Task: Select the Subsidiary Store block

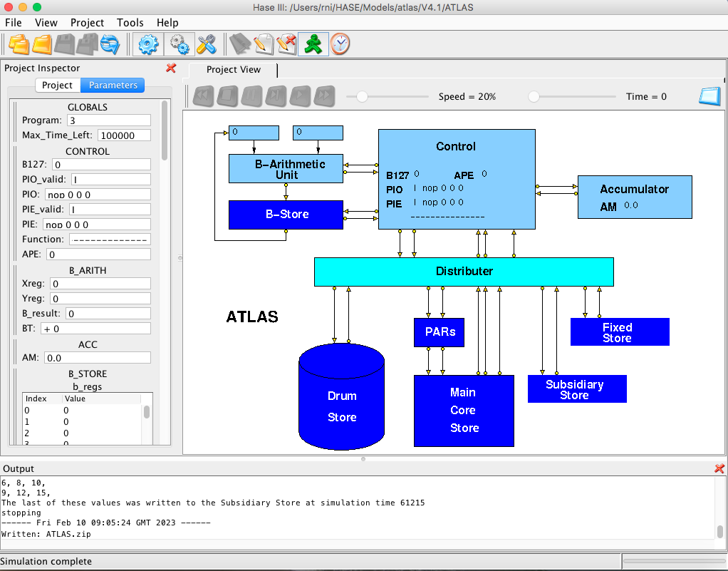Action: pos(577,389)
